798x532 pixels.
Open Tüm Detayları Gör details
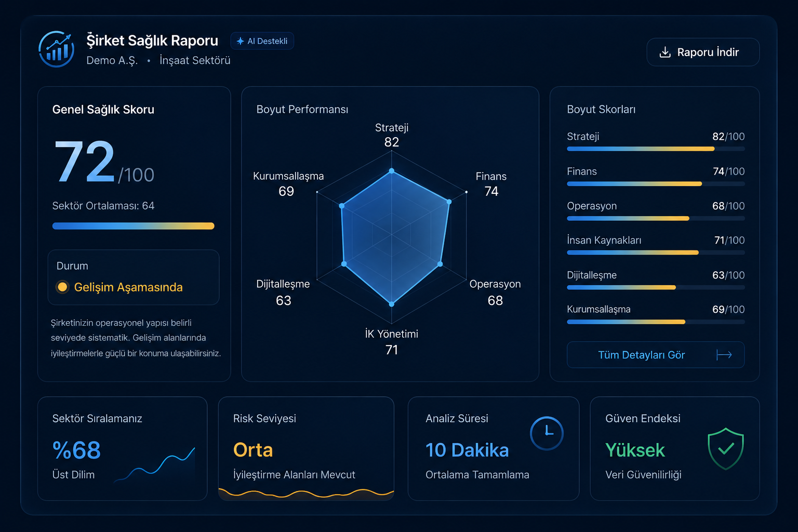point(656,355)
